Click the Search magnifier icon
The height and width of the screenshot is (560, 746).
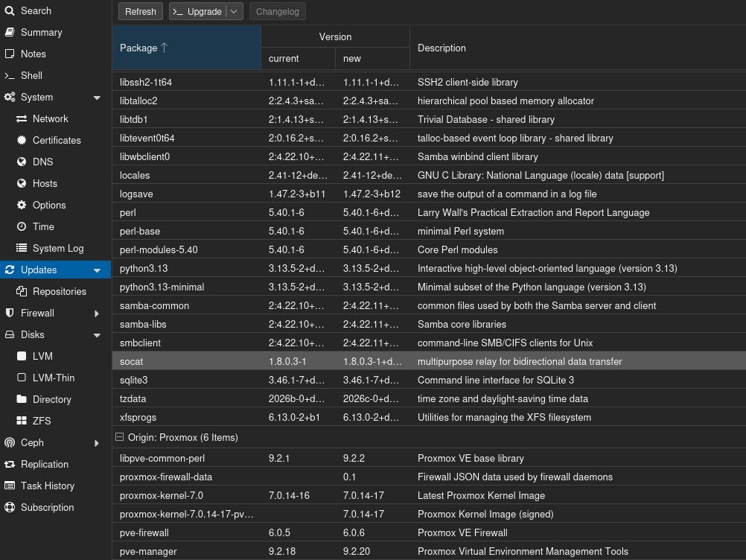click(10, 10)
